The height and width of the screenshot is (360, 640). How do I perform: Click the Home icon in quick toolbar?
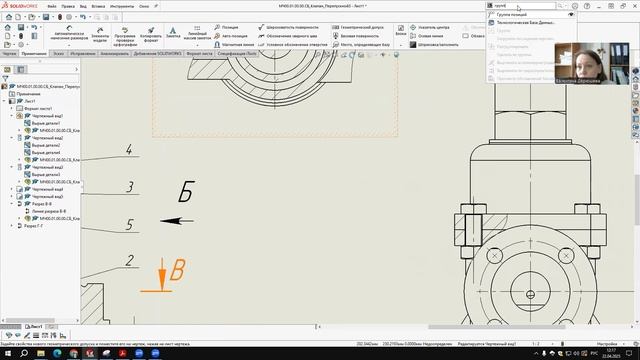[x=9, y=17]
